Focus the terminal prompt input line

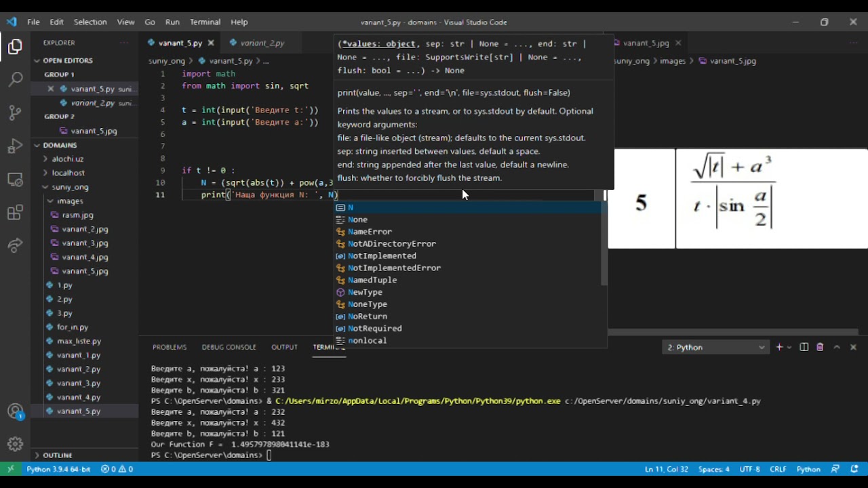coord(270,455)
